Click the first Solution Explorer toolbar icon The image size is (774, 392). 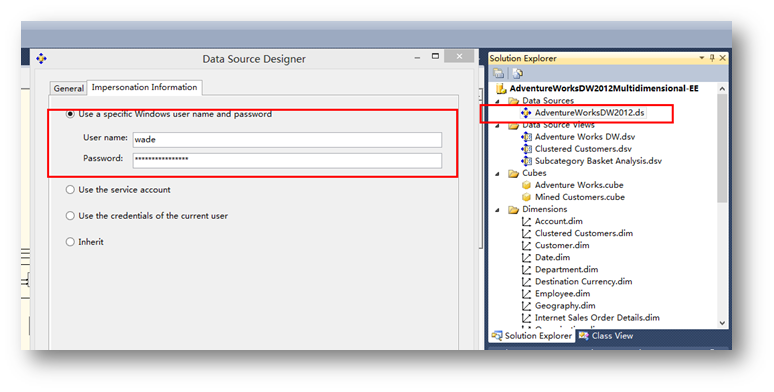[499, 74]
